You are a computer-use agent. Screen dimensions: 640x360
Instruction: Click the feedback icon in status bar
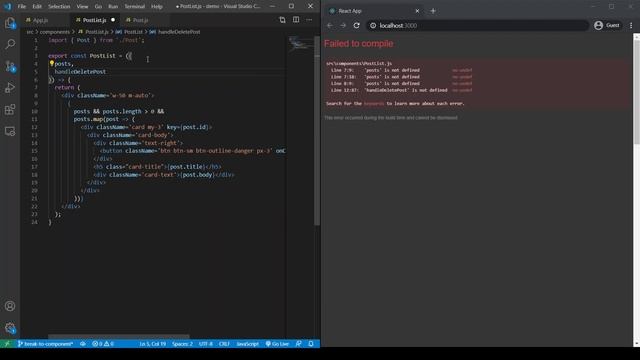(299, 344)
